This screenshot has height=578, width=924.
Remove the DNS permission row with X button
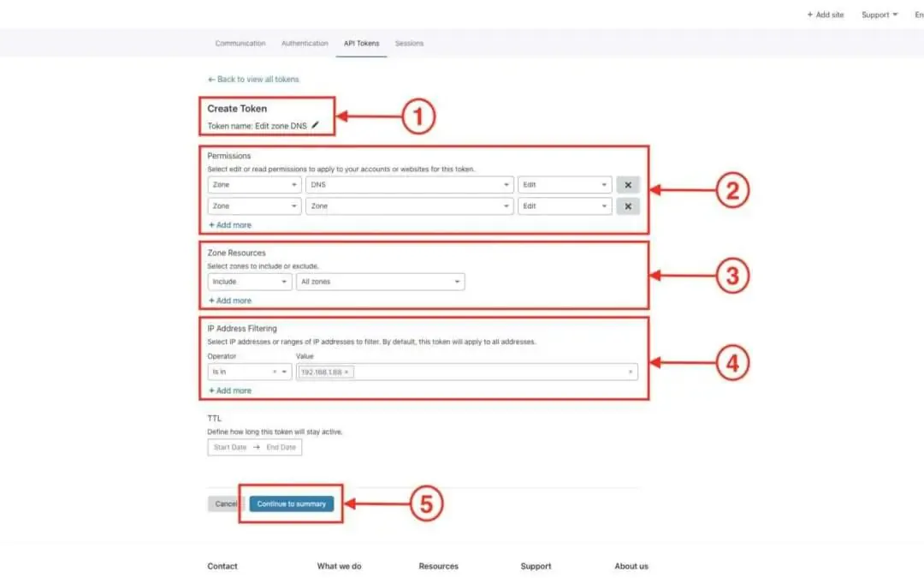point(628,184)
